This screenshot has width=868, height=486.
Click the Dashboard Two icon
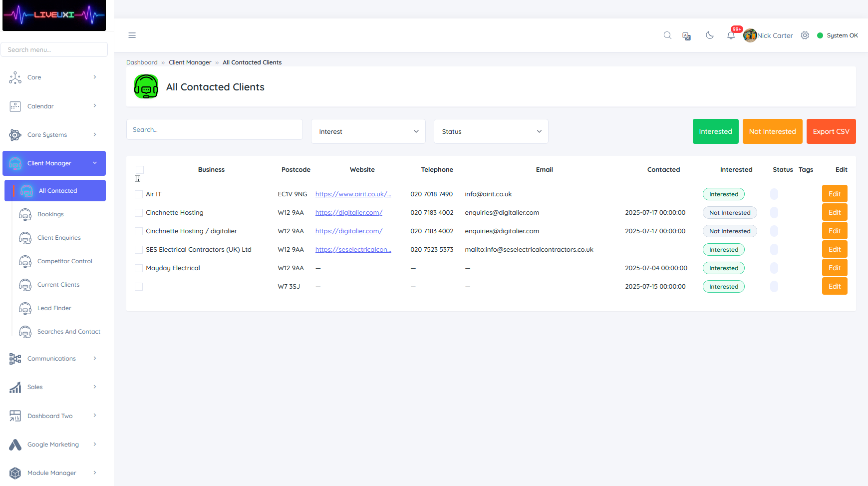pyautogui.click(x=15, y=416)
